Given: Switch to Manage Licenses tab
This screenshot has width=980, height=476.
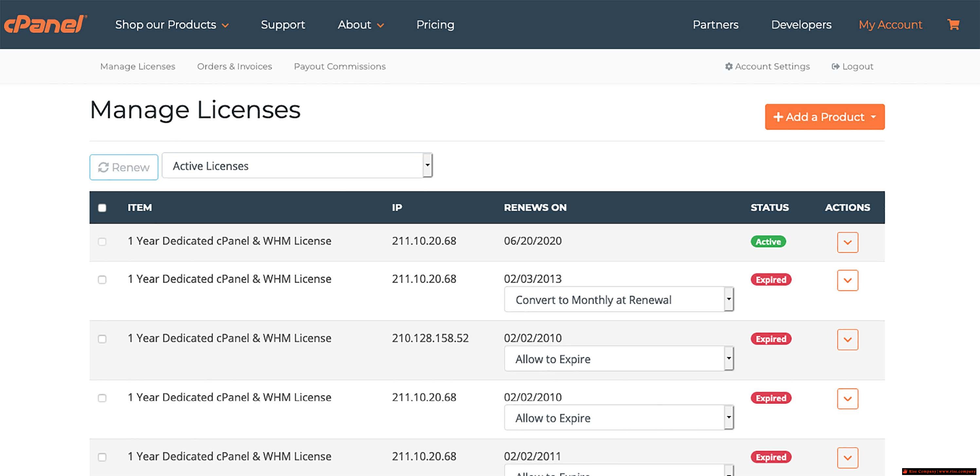Looking at the screenshot, I should point(138,66).
